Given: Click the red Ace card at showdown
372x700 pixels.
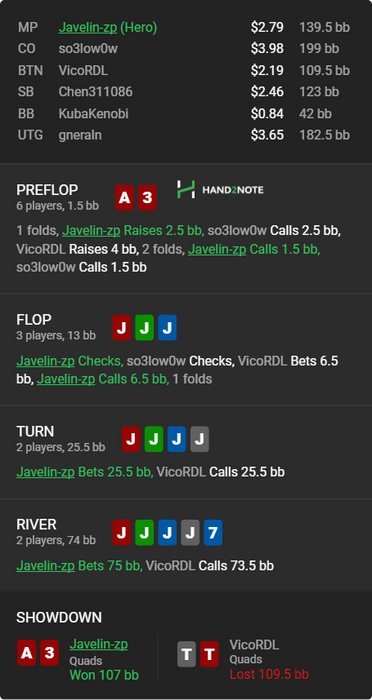Looking at the screenshot, I should (x=26, y=653).
